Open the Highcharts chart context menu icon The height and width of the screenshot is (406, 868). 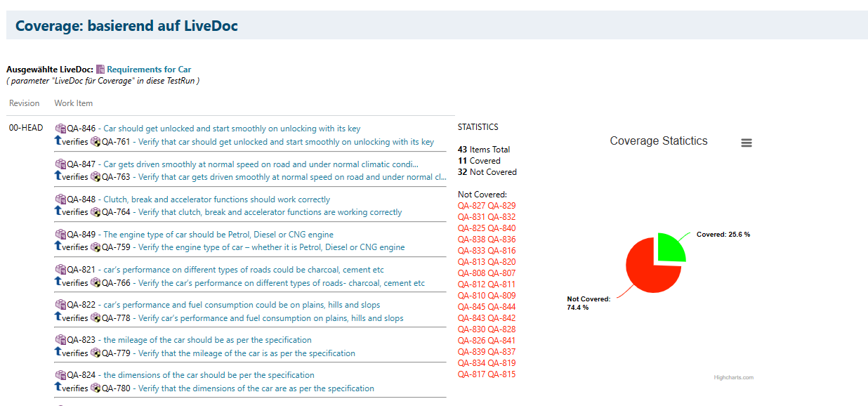pyautogui.click(x=747, y=143)
